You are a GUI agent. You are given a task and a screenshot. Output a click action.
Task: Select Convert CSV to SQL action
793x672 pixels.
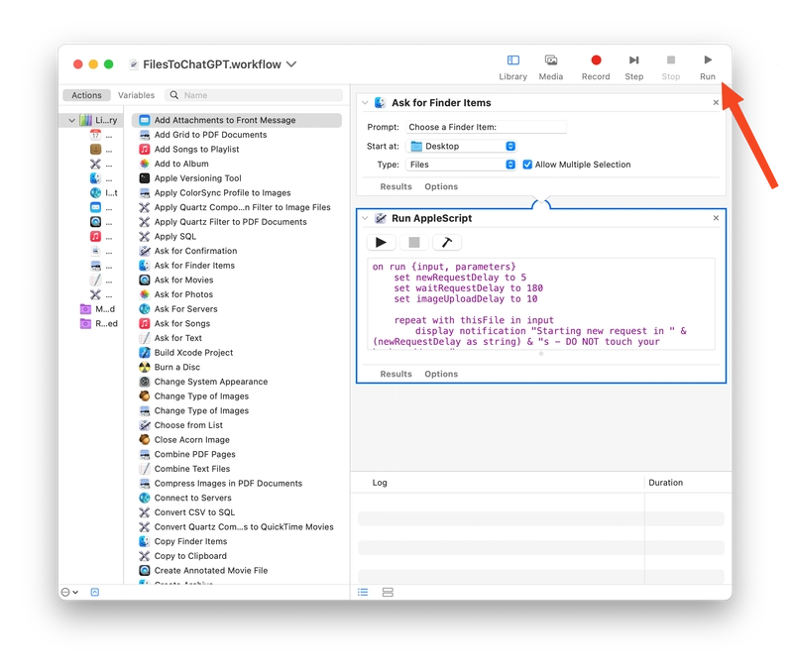pyautogui.click(x=194, y=512)
